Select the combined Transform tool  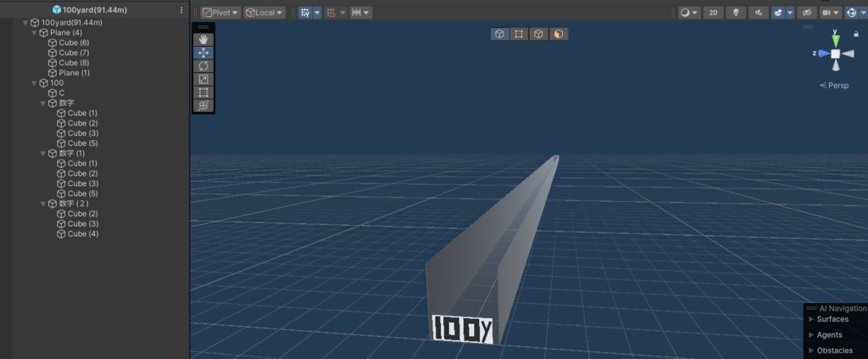[x=203, y=106]
